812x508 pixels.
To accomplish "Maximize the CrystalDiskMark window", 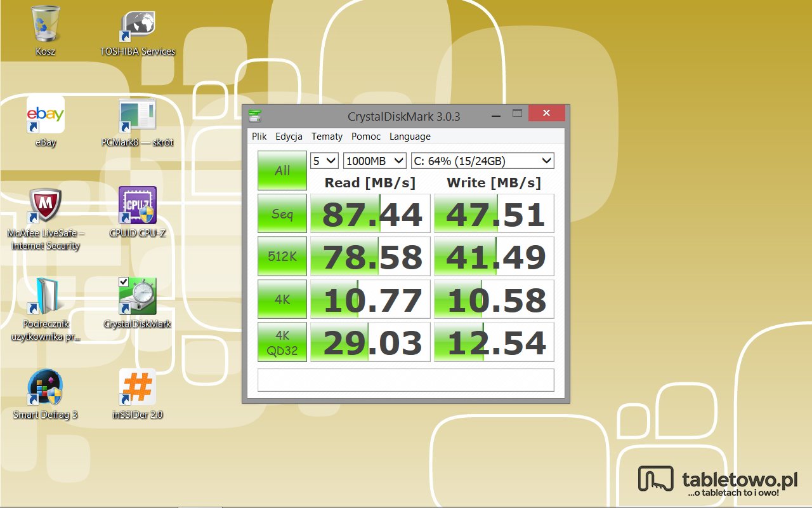I will point(517,114).
